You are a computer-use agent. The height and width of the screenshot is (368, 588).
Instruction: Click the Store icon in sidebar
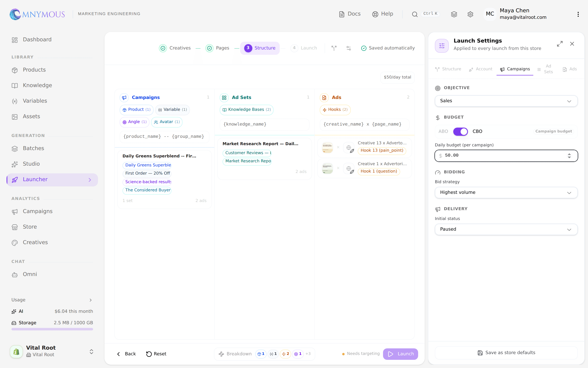(x=14, y=227)
